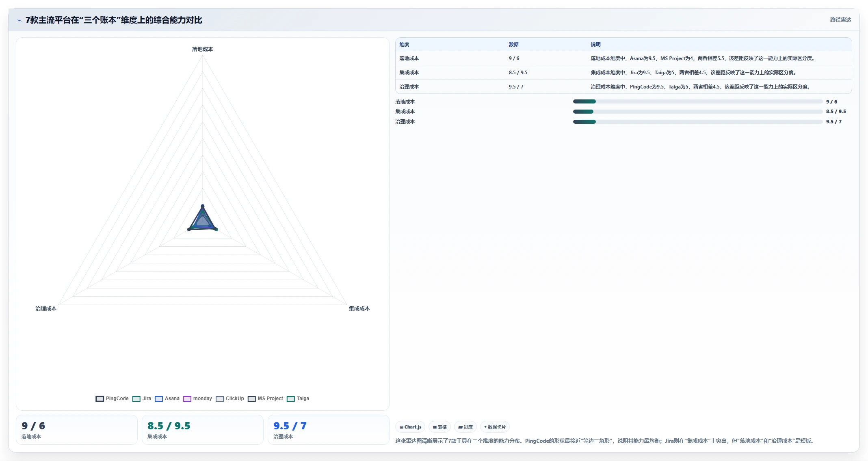Click the description mentioning Jira and Taiga
Screen dimensions: 868x461
click(x=694, y=73)
